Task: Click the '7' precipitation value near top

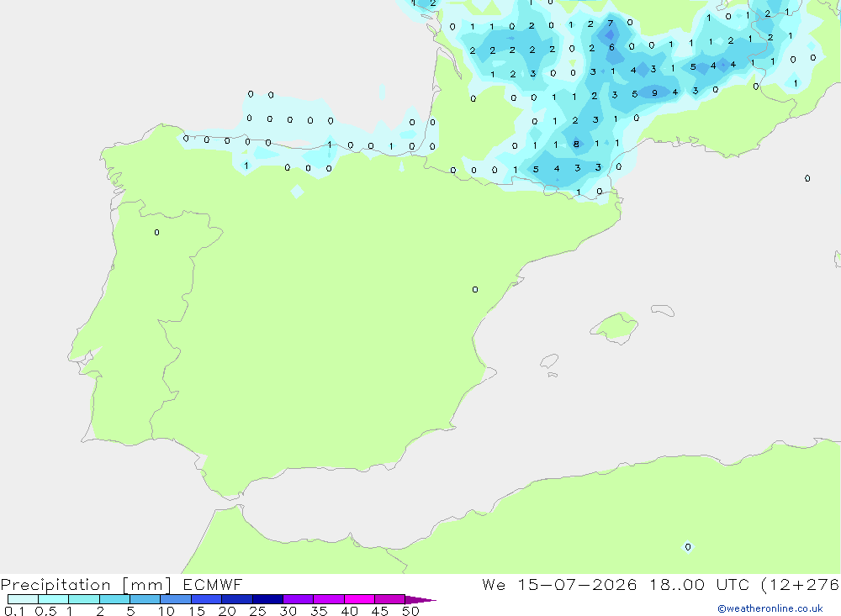Action: [610, 23]
